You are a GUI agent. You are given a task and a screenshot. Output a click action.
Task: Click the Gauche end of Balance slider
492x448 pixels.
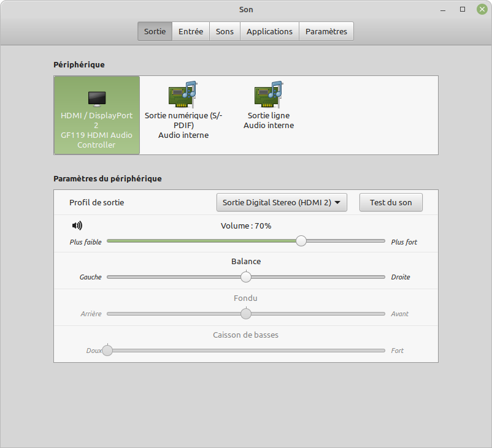(109, 277)
